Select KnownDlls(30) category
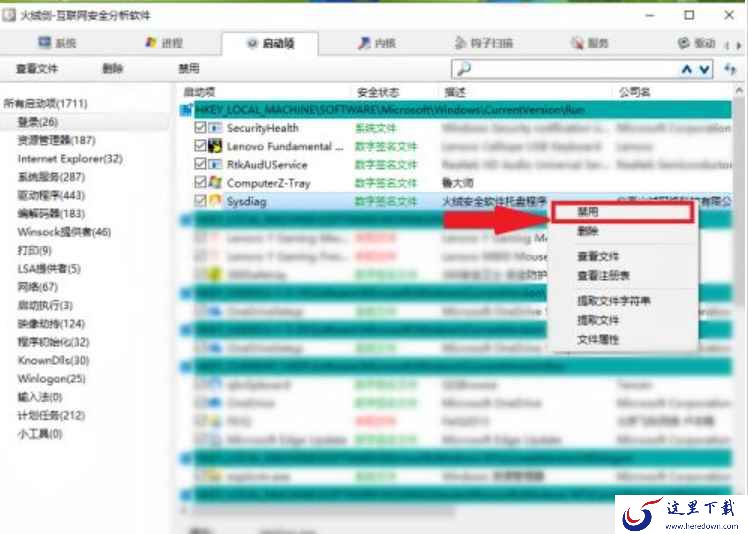The height and width of the screenshot is (534, 748). 53,360
